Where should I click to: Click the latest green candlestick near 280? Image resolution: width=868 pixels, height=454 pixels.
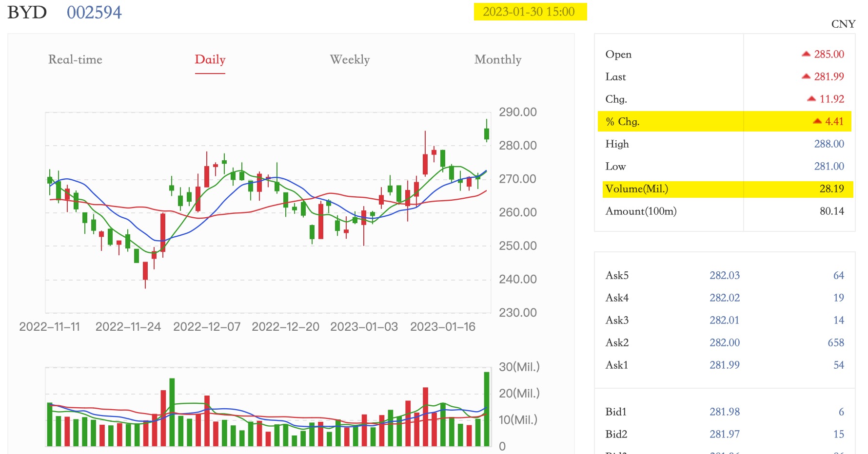point(486,134)
